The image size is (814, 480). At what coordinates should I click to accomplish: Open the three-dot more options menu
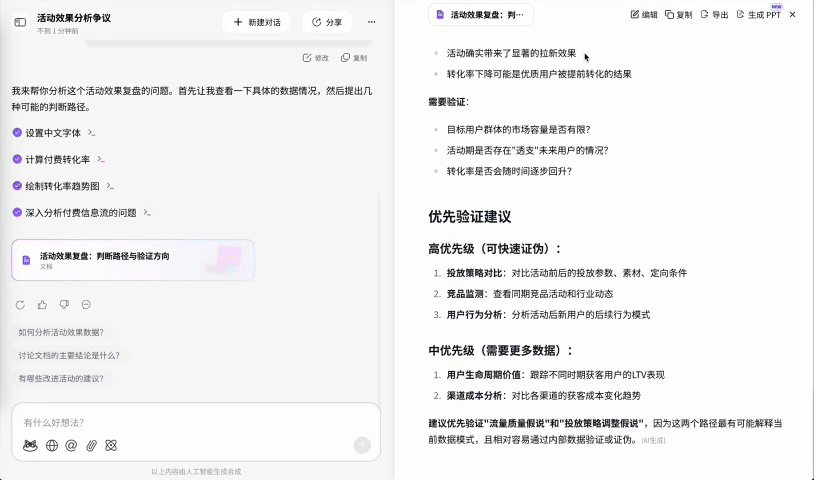coord(372,22)
